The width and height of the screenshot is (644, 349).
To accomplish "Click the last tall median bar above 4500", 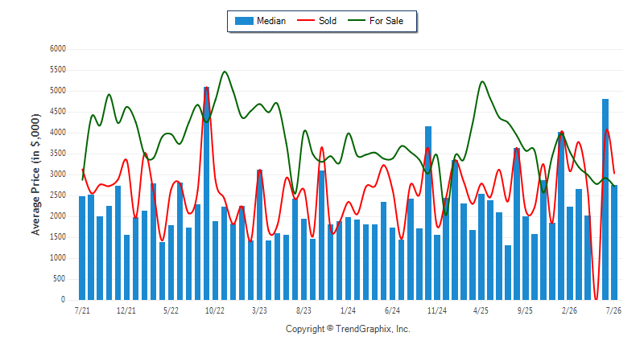I will coord(605,199).
